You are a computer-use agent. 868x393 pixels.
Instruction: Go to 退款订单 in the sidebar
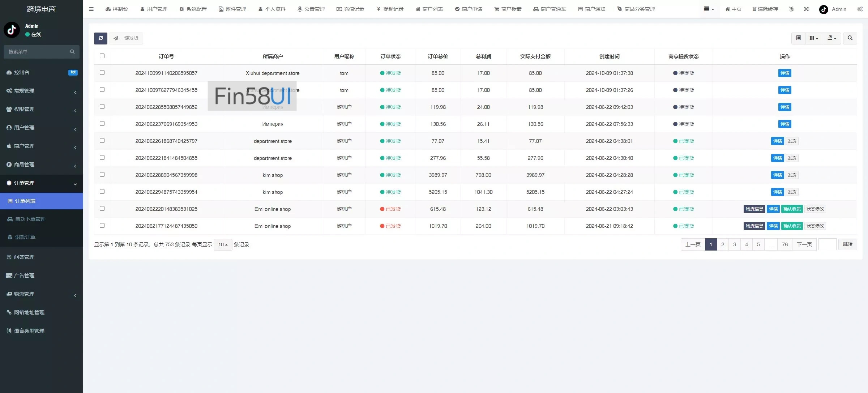coord(25,237)
